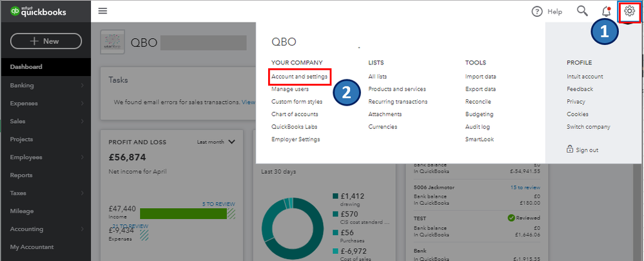
Task: Click the 5006 Jackmotor account name
Action: [x=434, y=188]
